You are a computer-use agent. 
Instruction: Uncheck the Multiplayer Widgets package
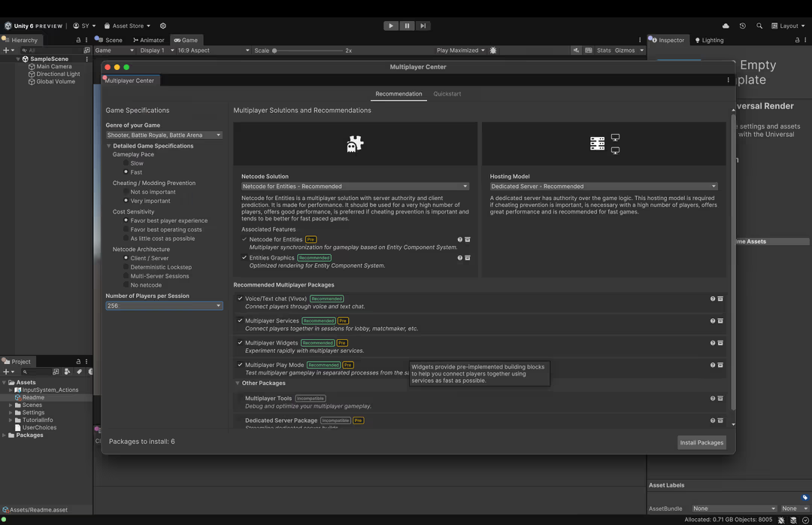240,342
